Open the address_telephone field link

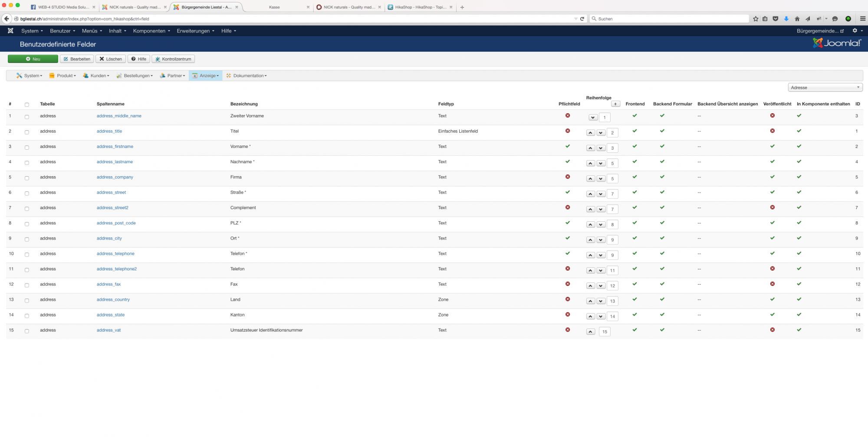click(115, 253)
